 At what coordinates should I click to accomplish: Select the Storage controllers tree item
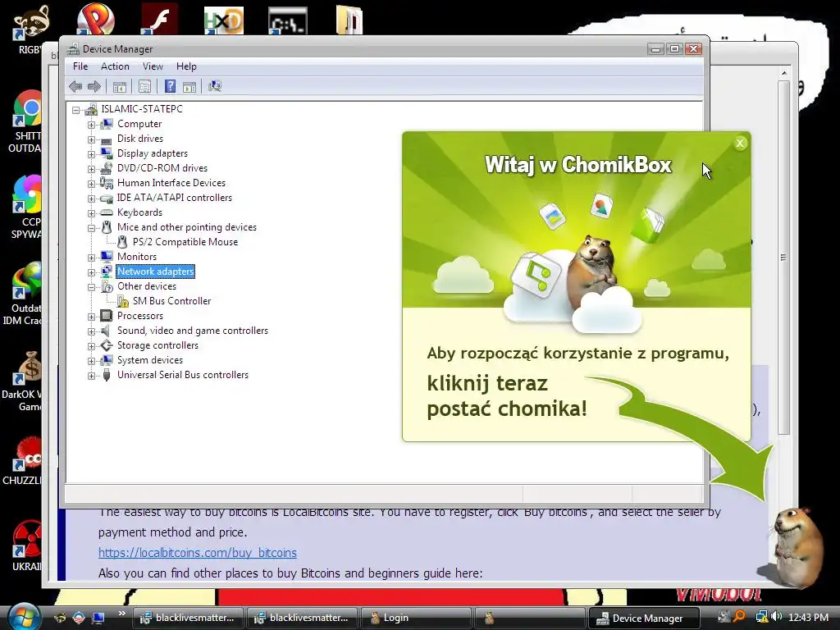coord(158,345)
